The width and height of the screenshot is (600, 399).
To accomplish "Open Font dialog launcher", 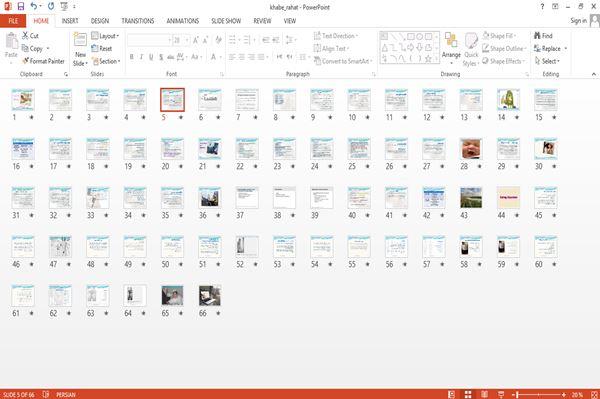I will tap(222, 75).
